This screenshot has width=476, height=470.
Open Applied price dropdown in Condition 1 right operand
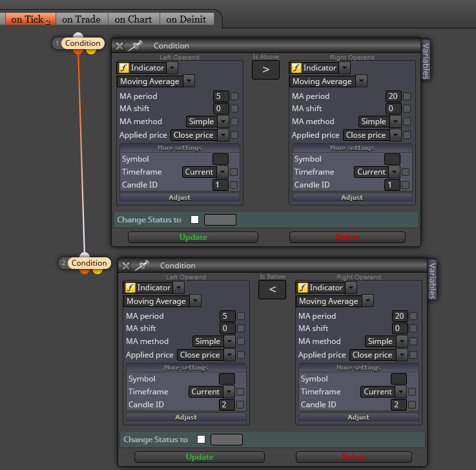coord(395,135)
